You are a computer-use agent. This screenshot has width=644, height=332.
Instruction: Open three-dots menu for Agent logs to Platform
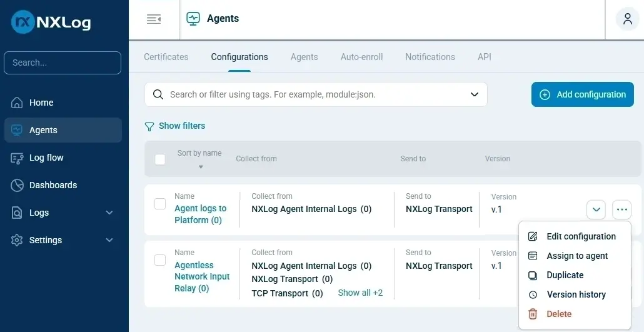(622, 209)
